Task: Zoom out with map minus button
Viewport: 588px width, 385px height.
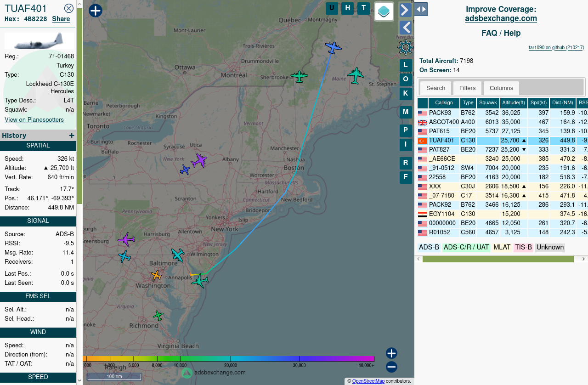Action: click(x=391, y=367)
